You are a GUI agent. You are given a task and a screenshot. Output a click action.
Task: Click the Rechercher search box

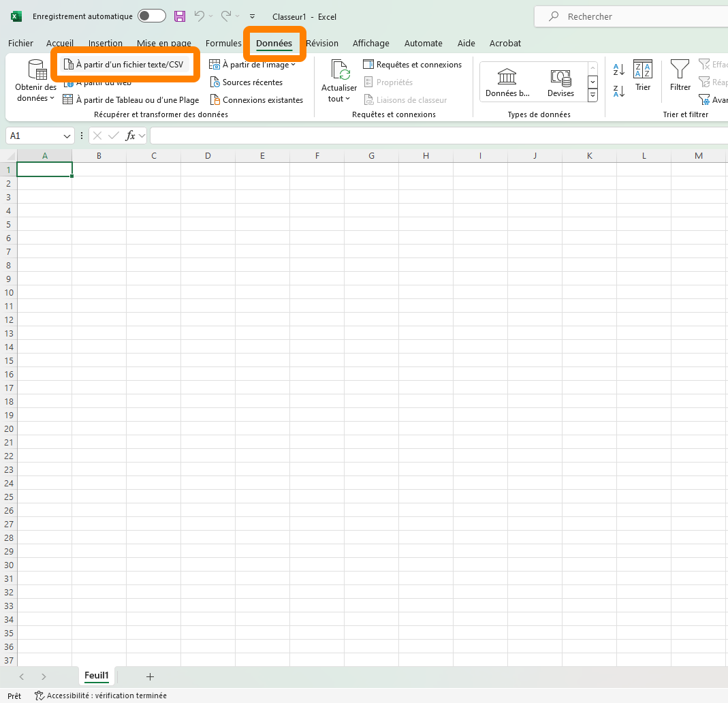[x=631, y=17]
